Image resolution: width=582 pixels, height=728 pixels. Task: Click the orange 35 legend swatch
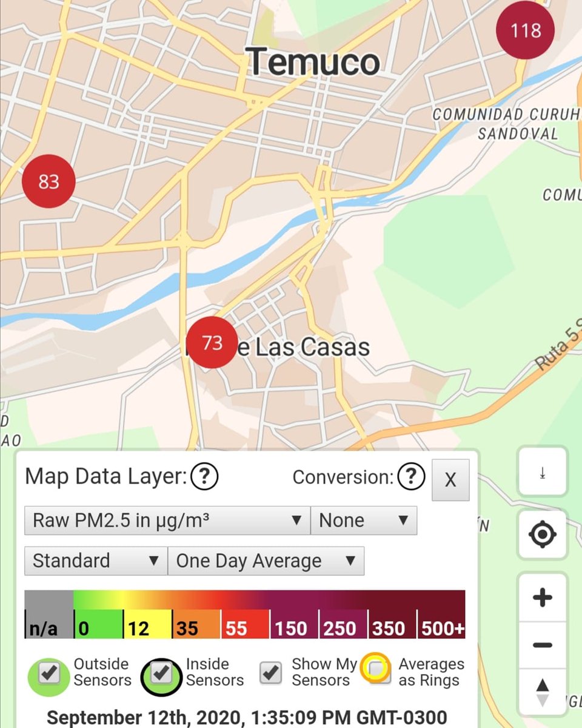tap(196, 624)
